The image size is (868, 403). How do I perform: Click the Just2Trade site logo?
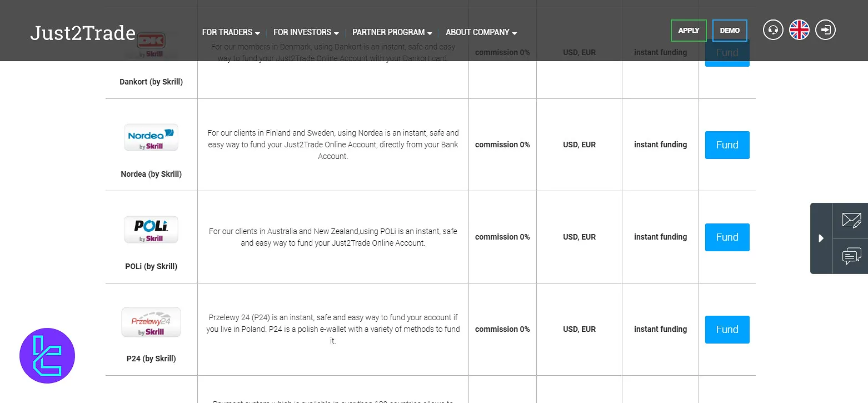(x=83, y=33)
